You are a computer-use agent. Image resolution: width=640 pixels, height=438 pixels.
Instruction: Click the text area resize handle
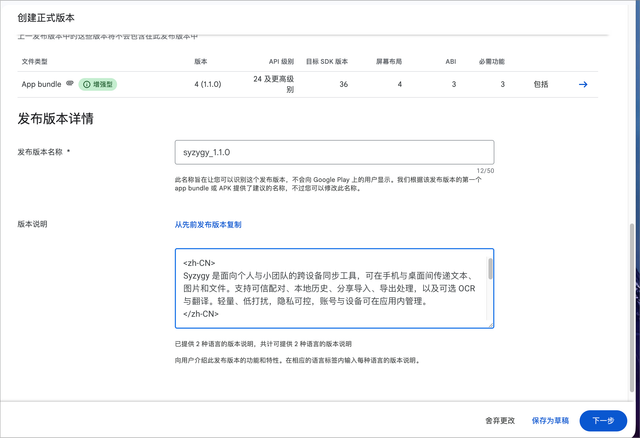point(491,325)
